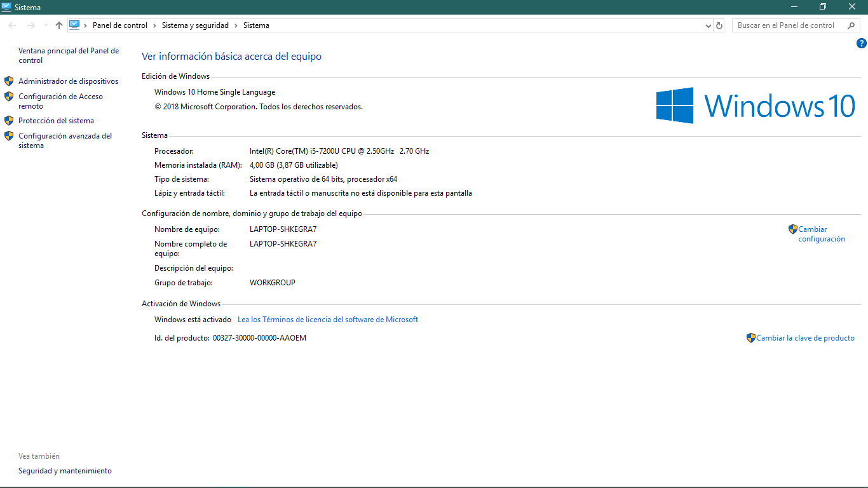Select the WORKGROUP value
This screenshot has width=868, height=488.
(x=273, y=283)
